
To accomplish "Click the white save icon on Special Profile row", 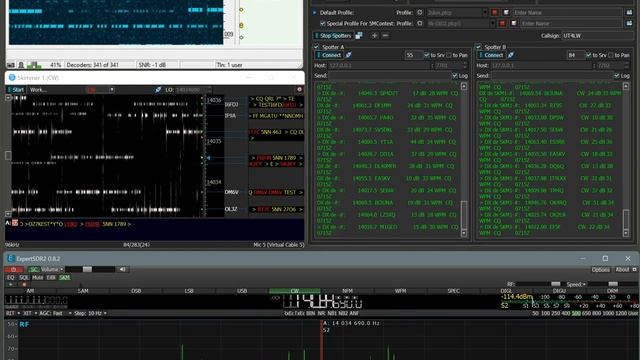I will coord(513,24).
